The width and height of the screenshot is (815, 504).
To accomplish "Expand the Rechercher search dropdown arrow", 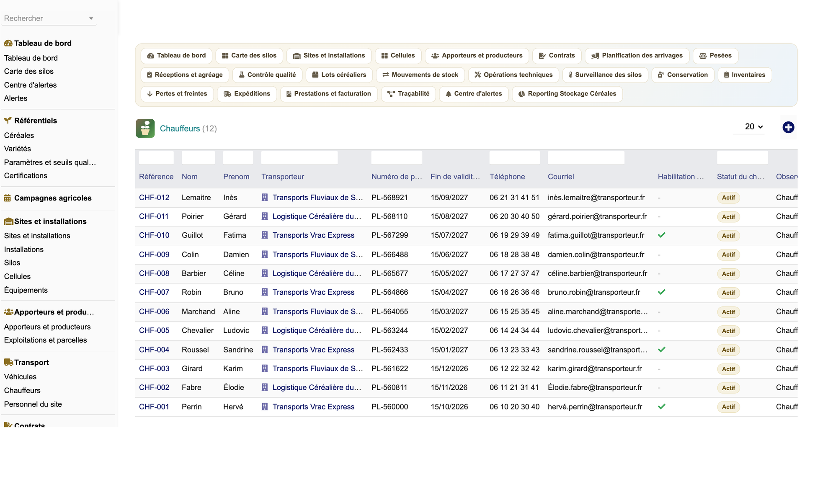I will (91, 18).
